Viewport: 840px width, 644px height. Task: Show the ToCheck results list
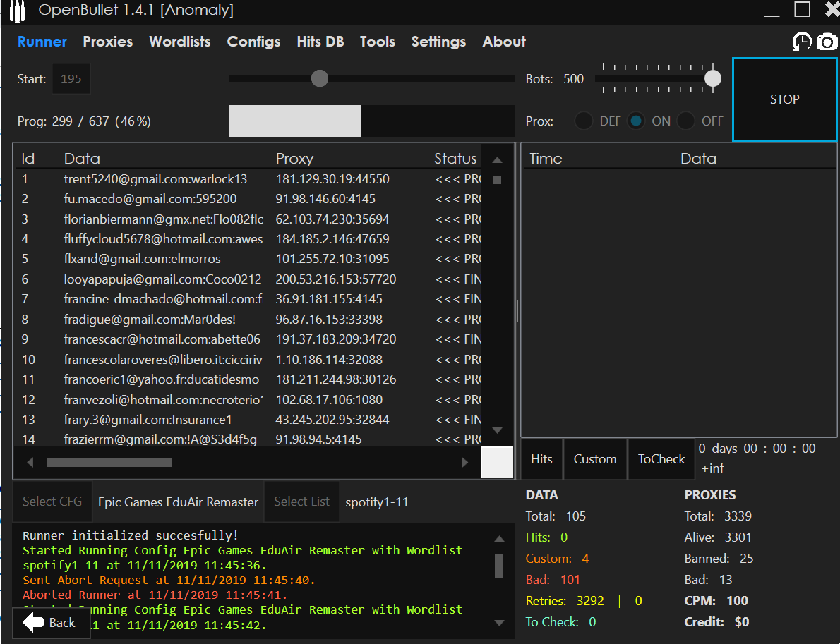coord(661,459)
